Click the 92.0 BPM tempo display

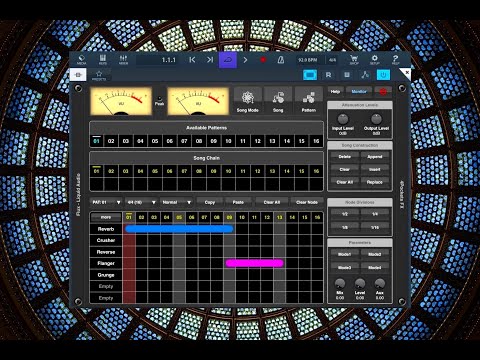pos(307,60)
